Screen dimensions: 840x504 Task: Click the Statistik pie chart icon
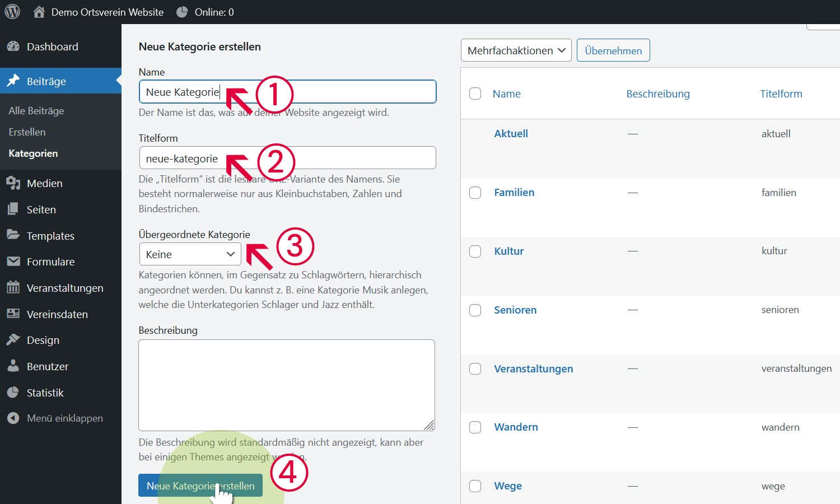coord(13,392)
